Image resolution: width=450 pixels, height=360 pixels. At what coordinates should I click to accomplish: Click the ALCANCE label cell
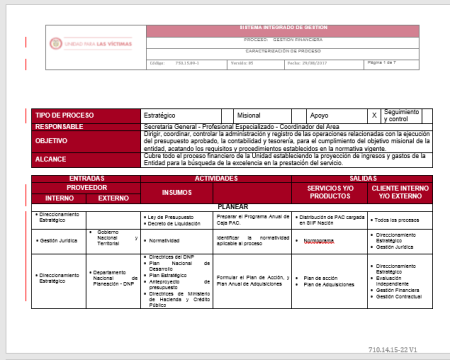(x=86, y=159)
